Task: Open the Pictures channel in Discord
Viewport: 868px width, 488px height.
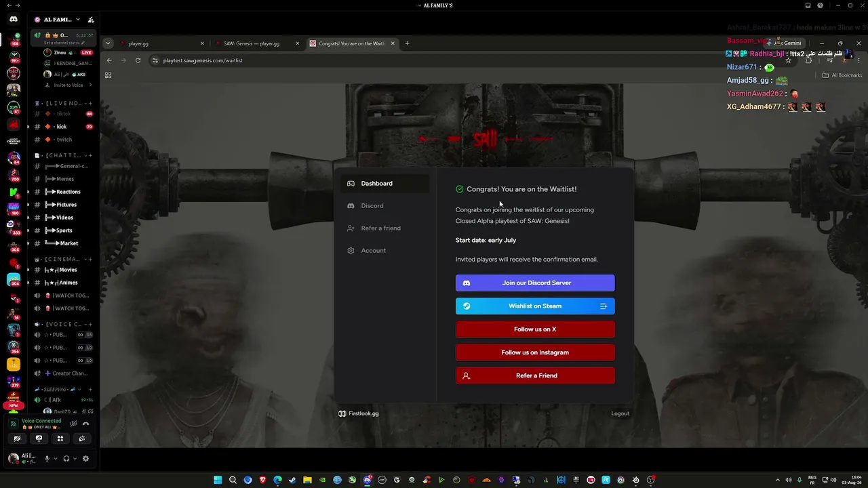Action: pyautogui.click(x=63, y=205)
